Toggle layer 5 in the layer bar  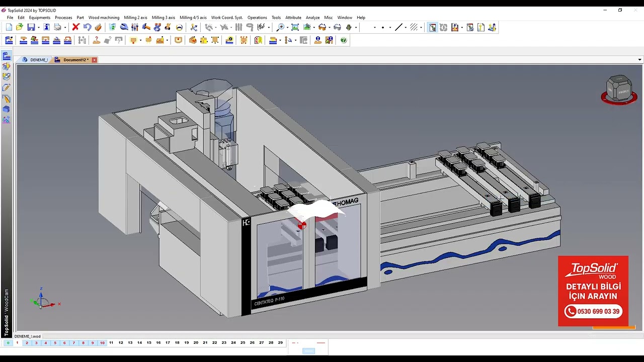click(55, 343)
